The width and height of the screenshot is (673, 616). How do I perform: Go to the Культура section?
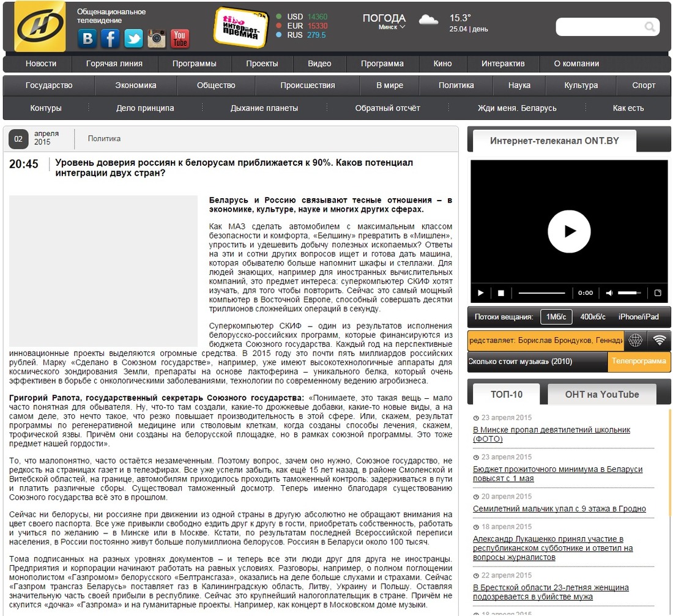click(581, 86)
